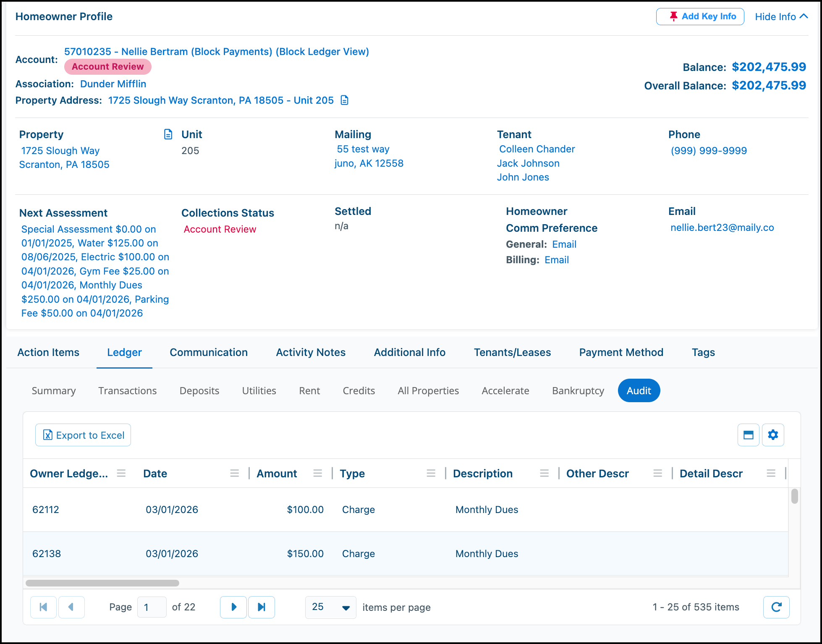Click the horizontal scrollbar under the grid

click(102, 583)
